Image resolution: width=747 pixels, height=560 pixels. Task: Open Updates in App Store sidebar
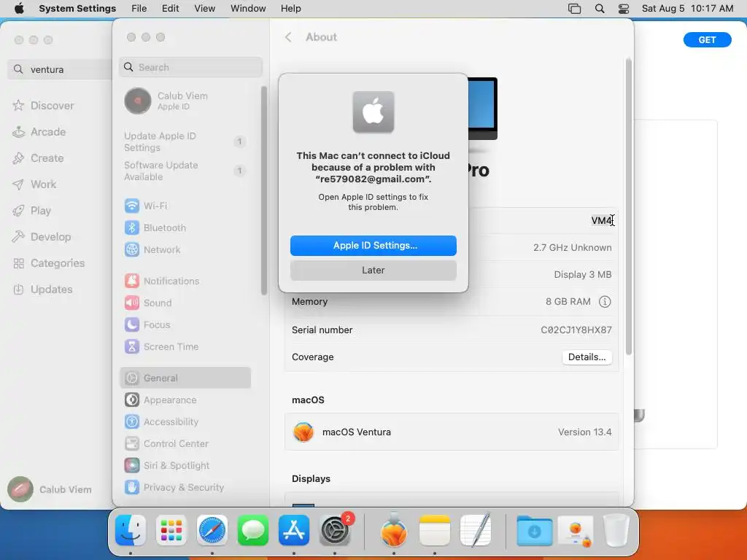(43, 289)
